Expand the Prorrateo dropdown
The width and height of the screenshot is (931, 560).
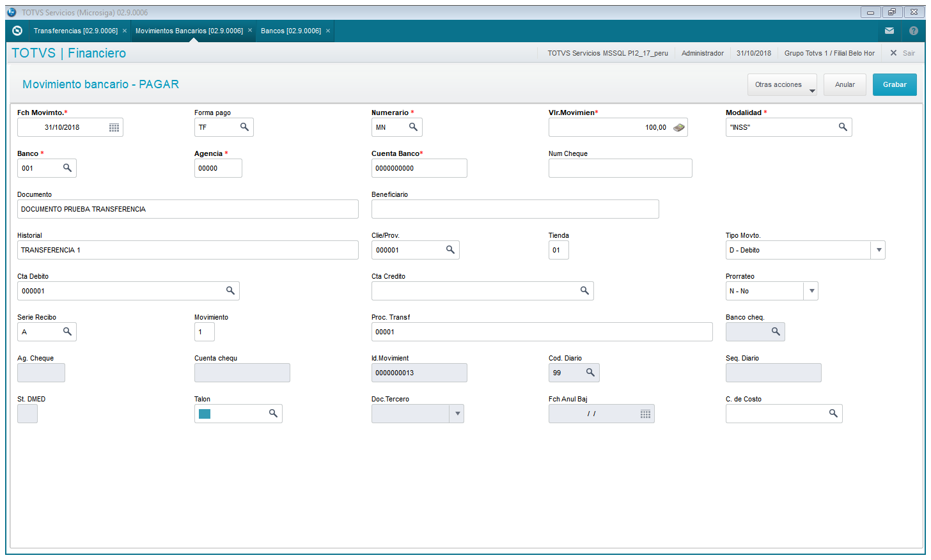coord(811,291)
